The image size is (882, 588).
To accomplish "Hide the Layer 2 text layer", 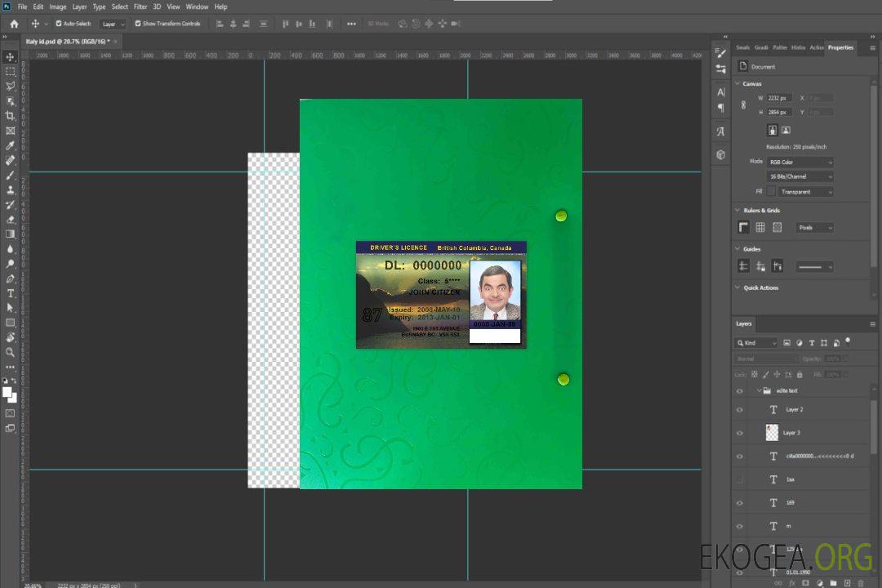I will tap(740, 410).
